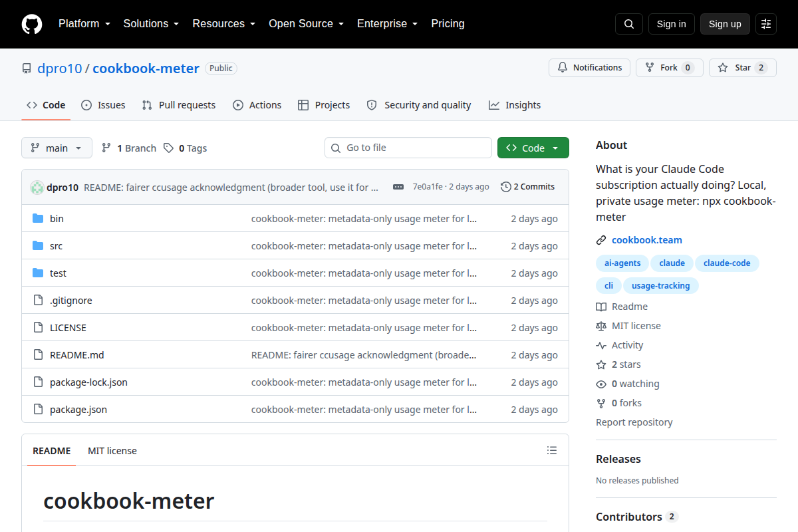
Task: Click the star icon beside 2 stars
Action: click(601, 364)
